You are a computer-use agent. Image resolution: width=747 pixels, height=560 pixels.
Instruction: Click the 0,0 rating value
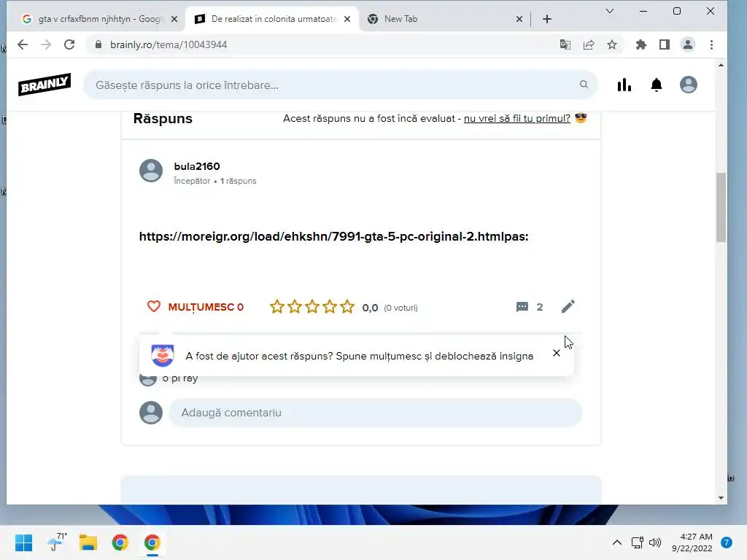coord(370,308)
